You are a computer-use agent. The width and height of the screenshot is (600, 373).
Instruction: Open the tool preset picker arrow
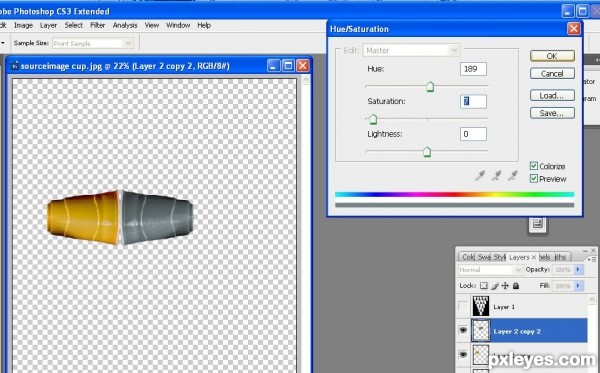pyautogui.click(x=3, y=43)
